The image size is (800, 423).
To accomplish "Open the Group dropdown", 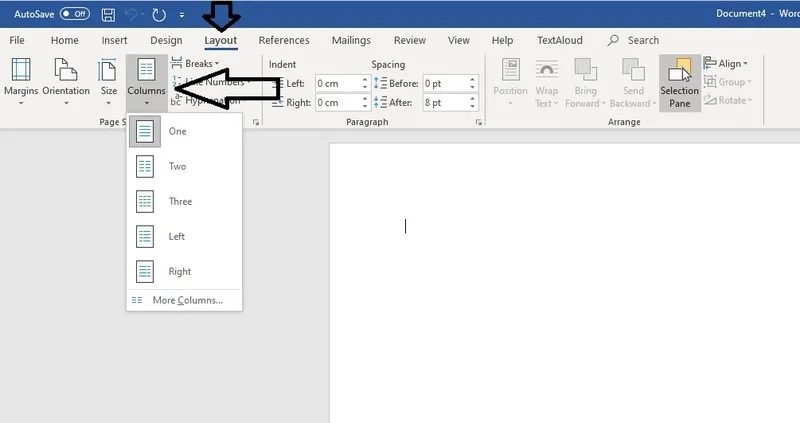I will pyautogui.click(x=728, y=82).
